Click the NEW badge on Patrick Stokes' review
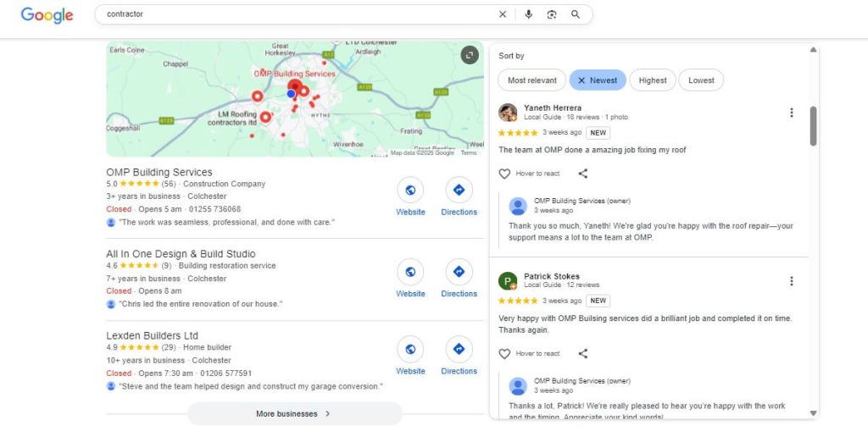Image resolution: width=868 pixels, height=431 pixels. (x=598, y=301)
